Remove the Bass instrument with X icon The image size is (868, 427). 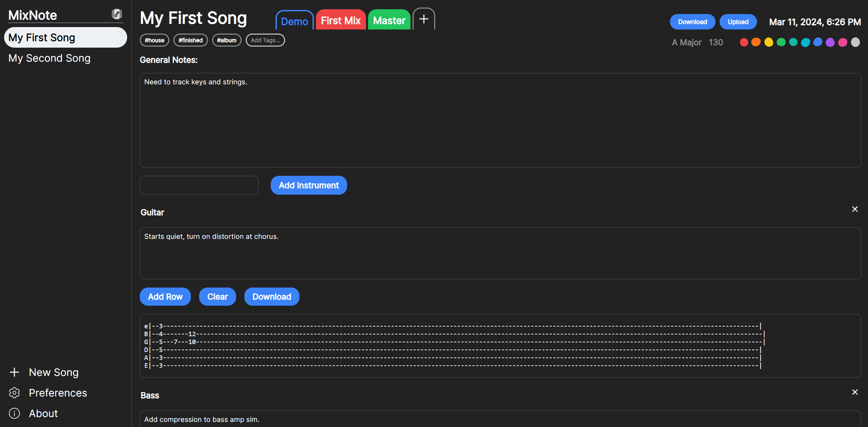coord(855,392)
